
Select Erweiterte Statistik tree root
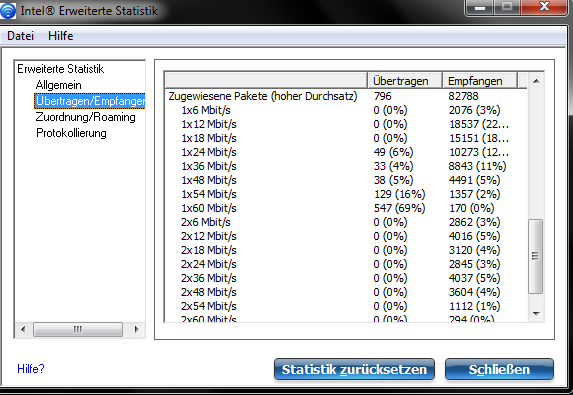(x=61, y=69)
